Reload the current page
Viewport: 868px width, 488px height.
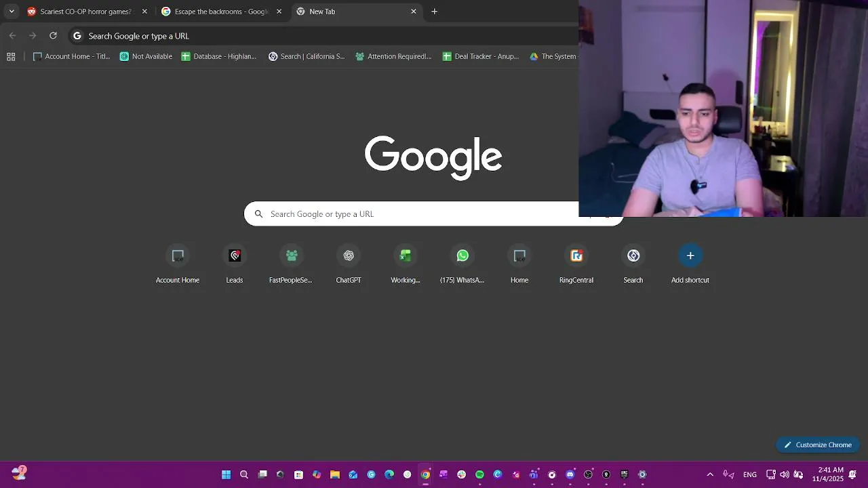pyautogui.click(x=53, y=36)
